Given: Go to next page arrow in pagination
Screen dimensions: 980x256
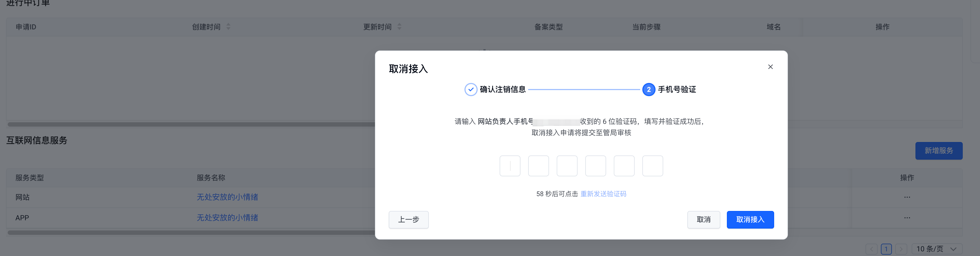Looking at the screenshot, I should pos(901,249).
